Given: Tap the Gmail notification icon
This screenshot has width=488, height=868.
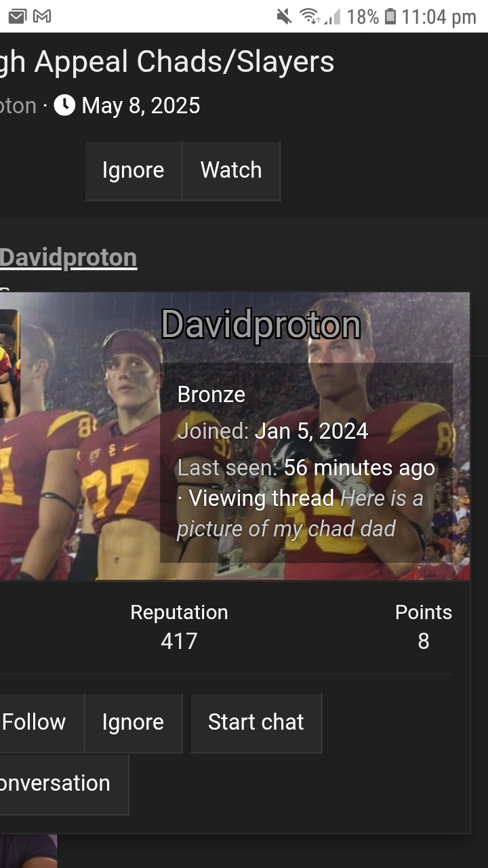Looking at the screenshot, I should point(42,16).
